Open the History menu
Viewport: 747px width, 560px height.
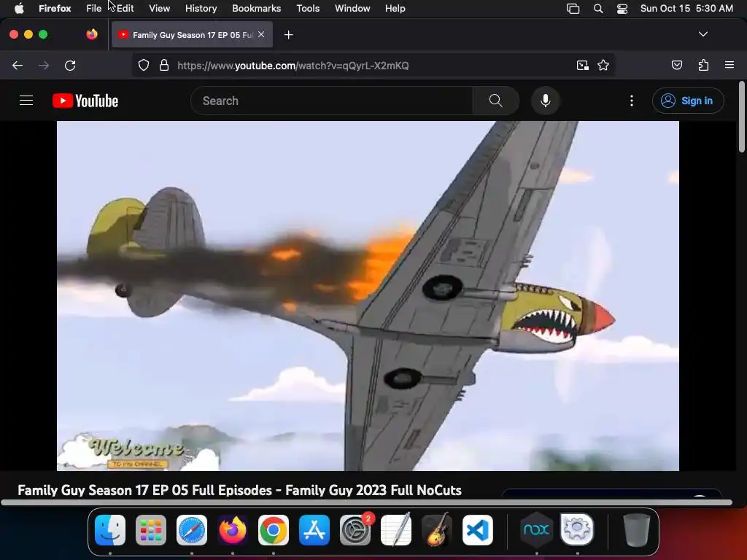point(201,8)
